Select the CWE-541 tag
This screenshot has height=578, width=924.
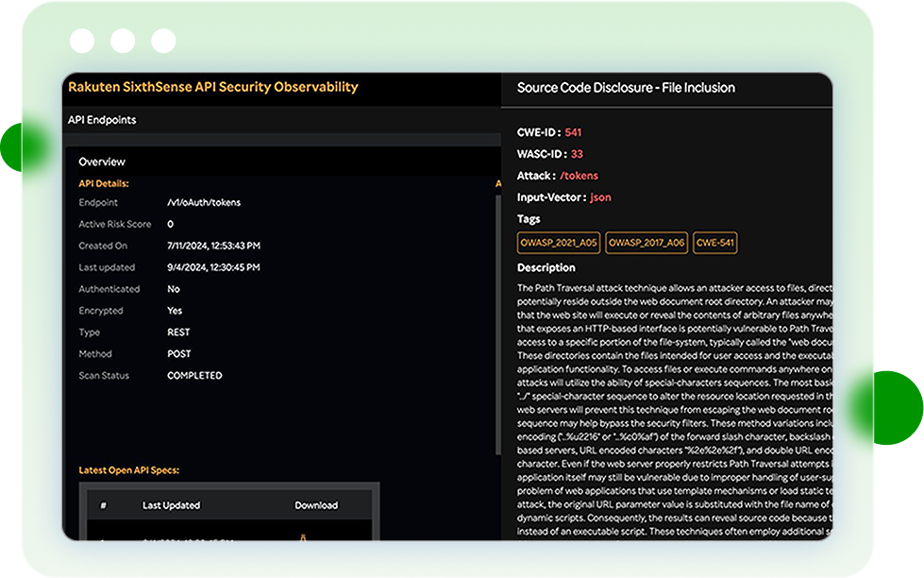[x=714, y=243]
